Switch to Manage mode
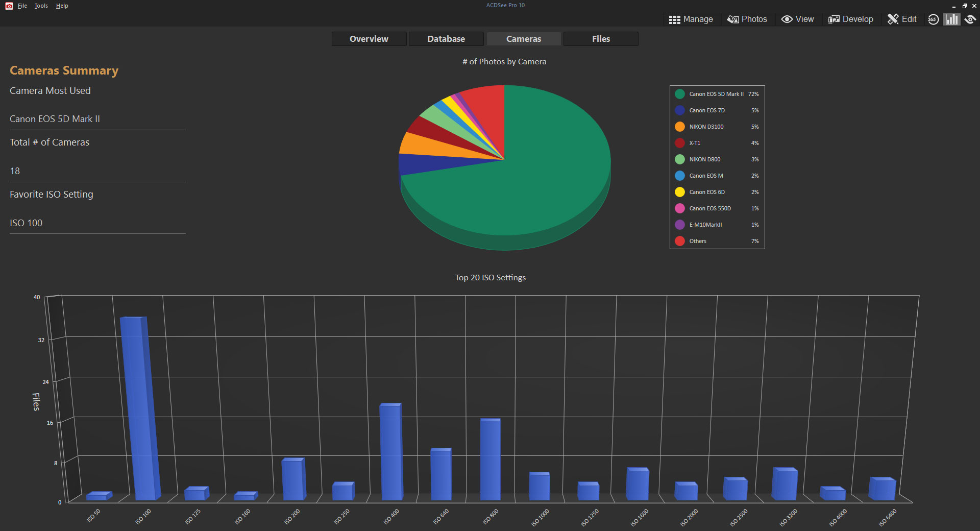Image resolution: width=980 pixels, height=531 pixels. pos(691,19)
